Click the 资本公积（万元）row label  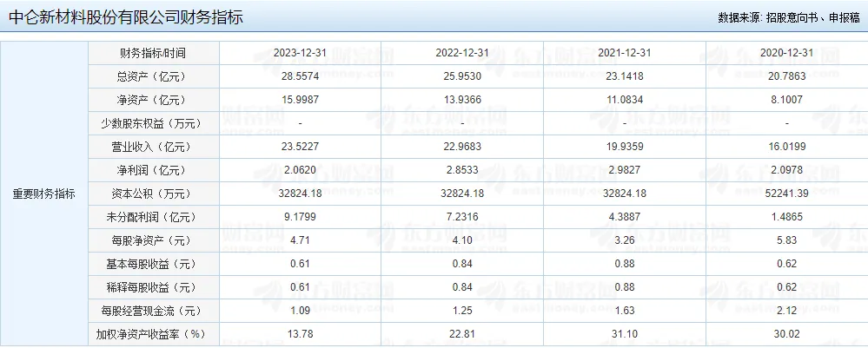click(153, 194)
